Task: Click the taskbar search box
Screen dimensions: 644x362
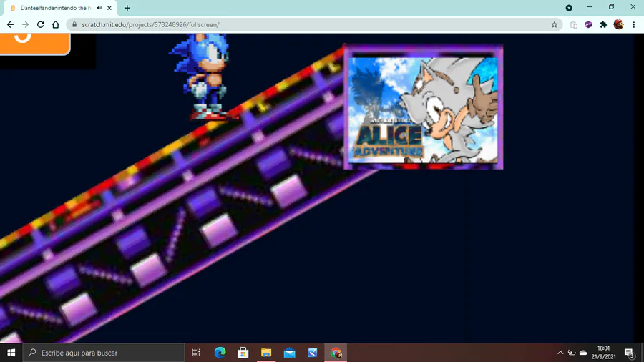Action: point(104,353)
